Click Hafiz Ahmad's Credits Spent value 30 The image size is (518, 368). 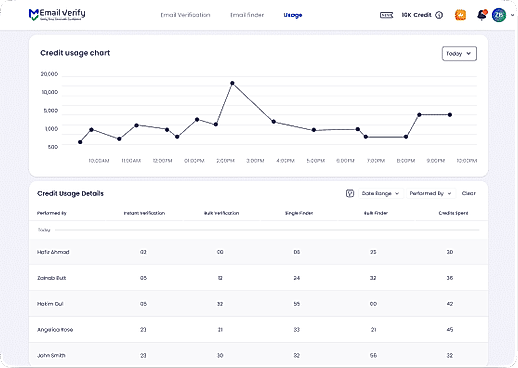coord(450,252)
